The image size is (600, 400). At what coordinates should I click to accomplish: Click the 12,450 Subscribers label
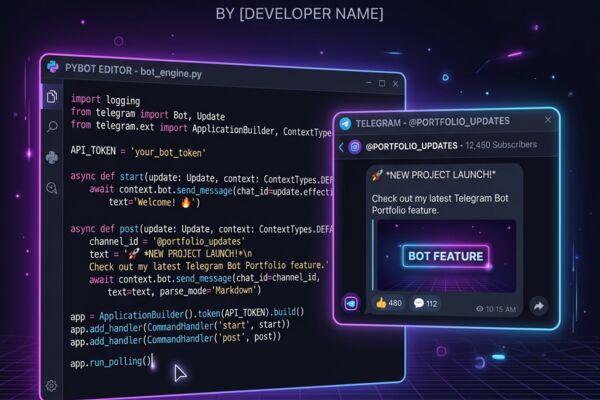501,145
